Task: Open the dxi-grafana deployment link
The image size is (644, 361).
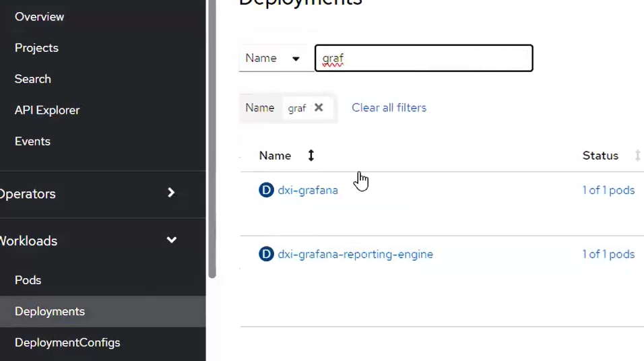Action: (308, 190)
